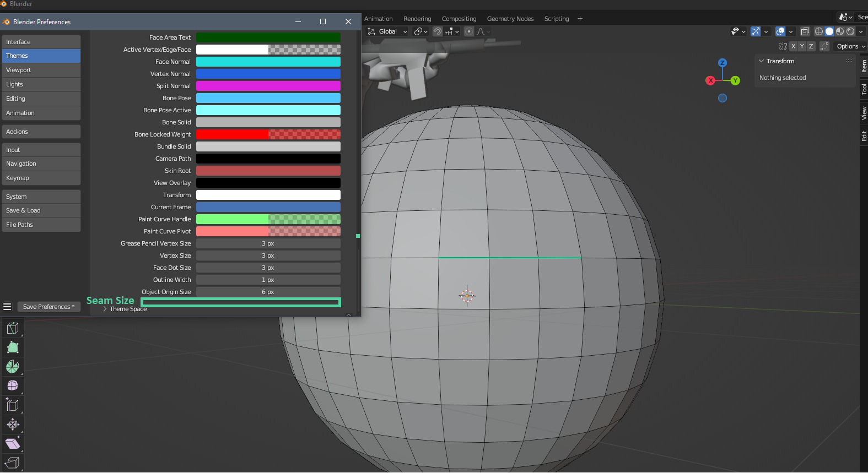Open the Add-ons preferences section
This screenshot has width=868, height=473.
pyautogui.click(x=41, y=132)
